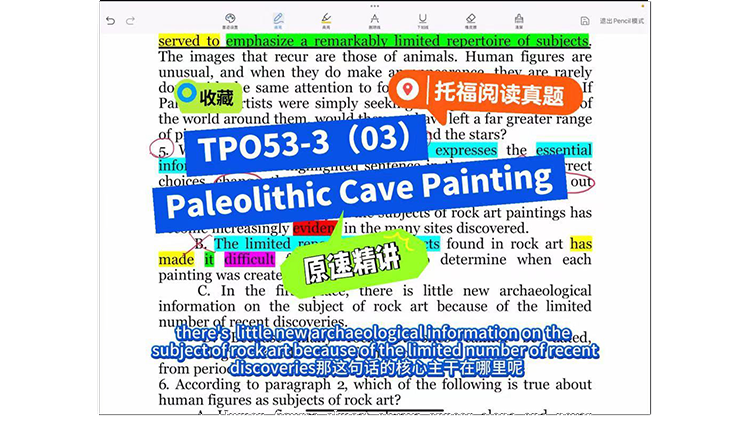The image size is (750, 422).
Task: Click the circled question number "5."
Action: (163, 151)
